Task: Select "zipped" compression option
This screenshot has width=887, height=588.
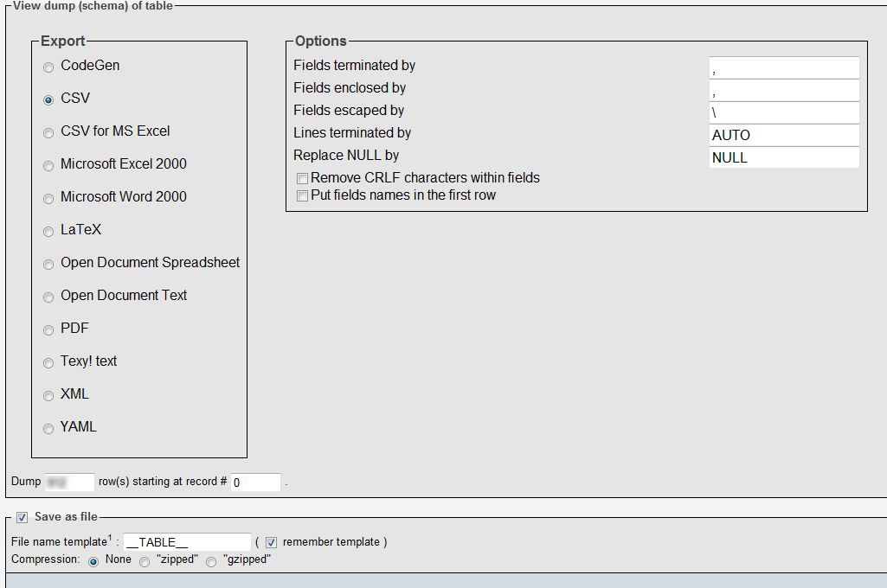Action: pos(145,561)
